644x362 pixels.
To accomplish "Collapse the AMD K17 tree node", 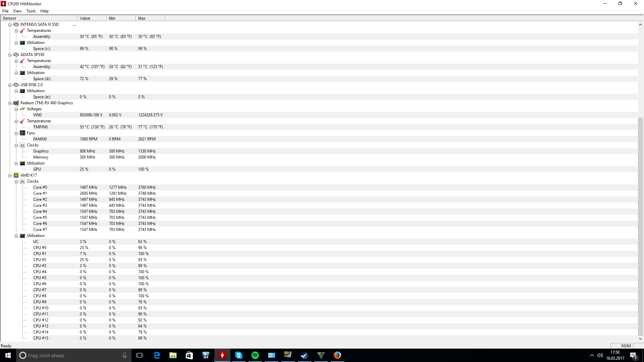I will [x=10, y=176].
